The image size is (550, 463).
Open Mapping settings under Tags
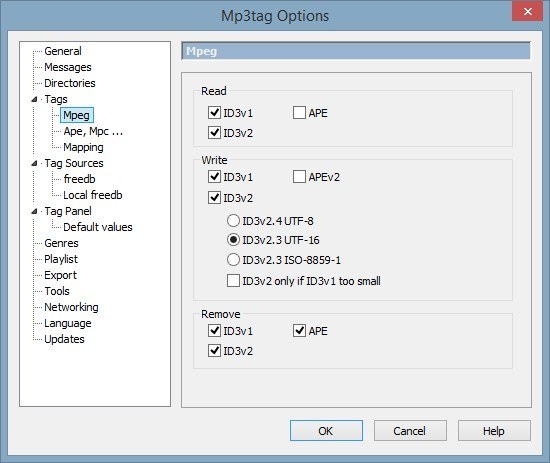(83, 147)
